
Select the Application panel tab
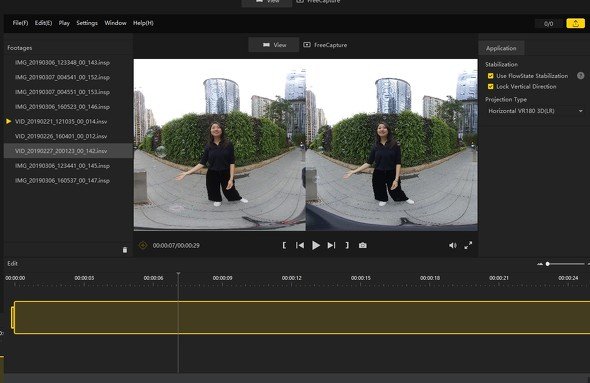point(501,48)
